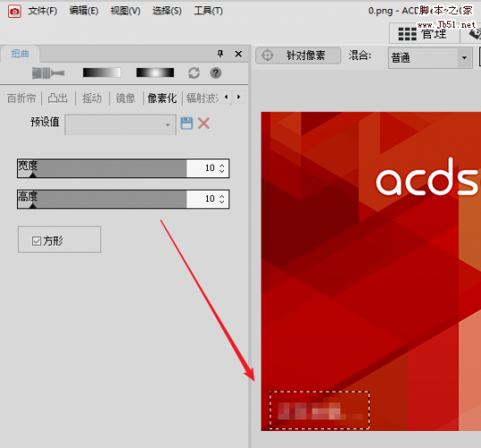Open the help question mark icon
The width and height of the screenshot is (481, 448).
tap(216, 73)
